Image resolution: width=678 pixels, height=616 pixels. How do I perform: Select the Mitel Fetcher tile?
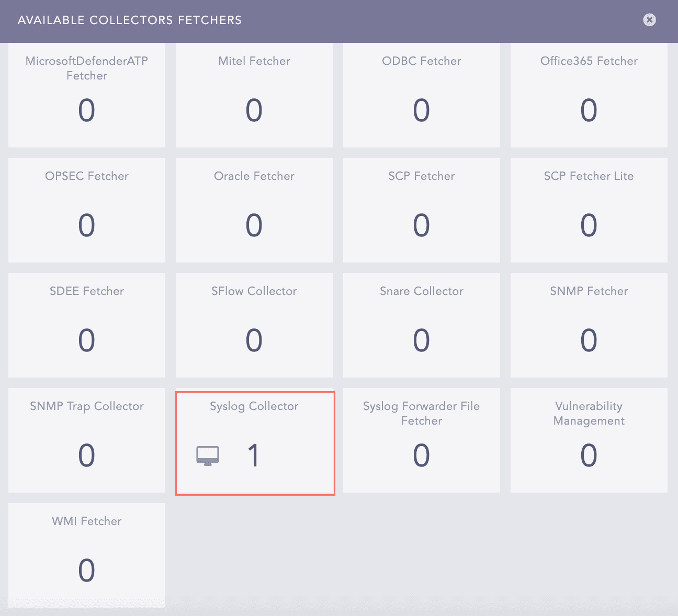[x=254, y=95]
